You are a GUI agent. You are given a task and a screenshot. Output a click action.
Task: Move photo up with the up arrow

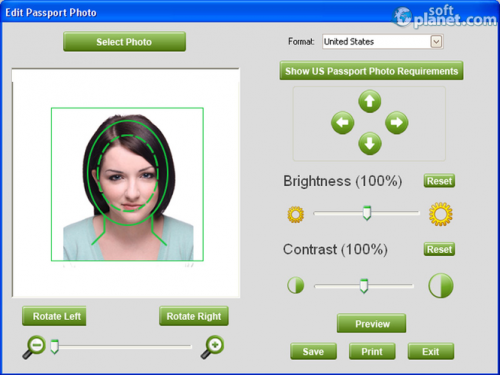370,101
